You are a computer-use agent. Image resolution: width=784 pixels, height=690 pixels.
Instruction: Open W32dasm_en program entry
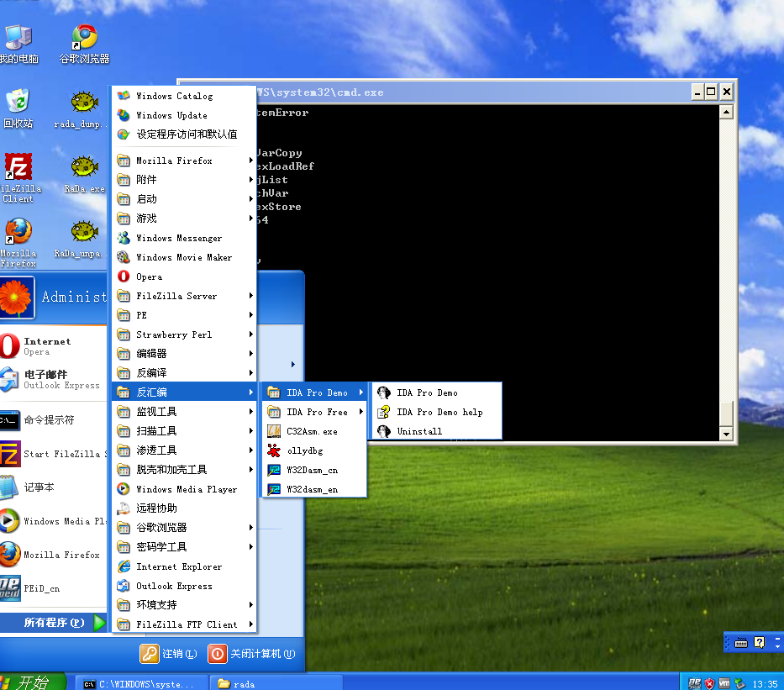(x=311, y=489)
